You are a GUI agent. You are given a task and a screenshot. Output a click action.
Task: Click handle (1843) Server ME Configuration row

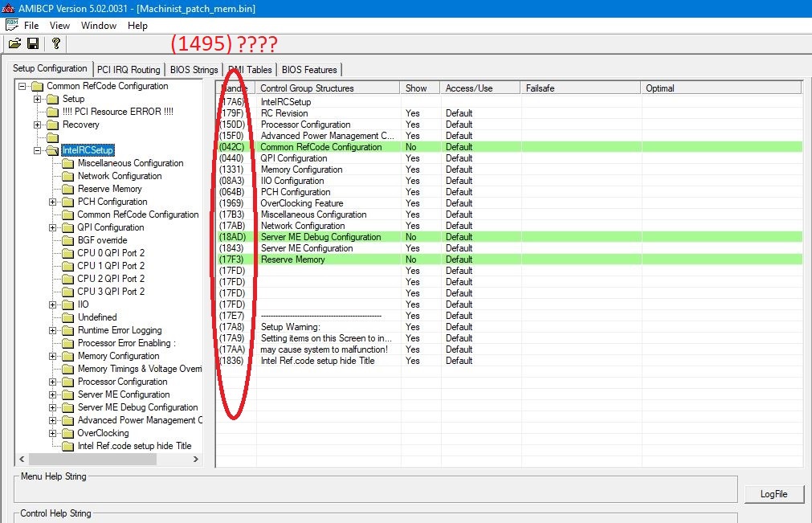[x=231, y=248]
